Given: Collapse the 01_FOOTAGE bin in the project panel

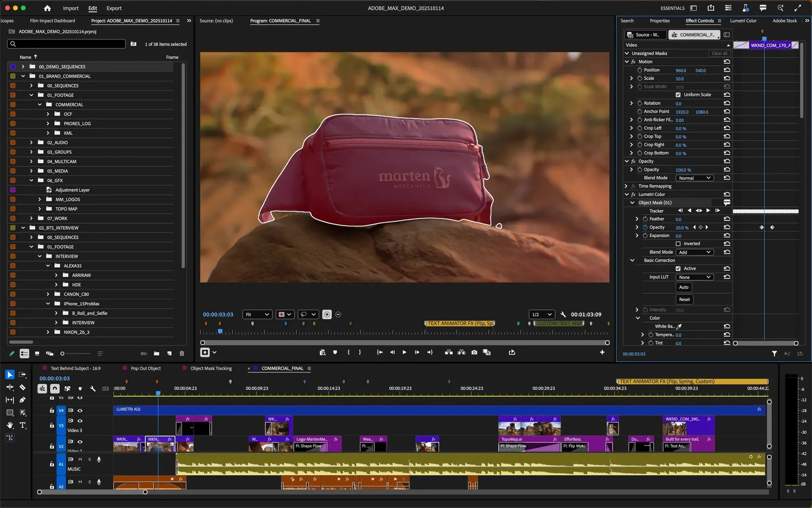Looking at the screenshot, I should coord(31,95).
